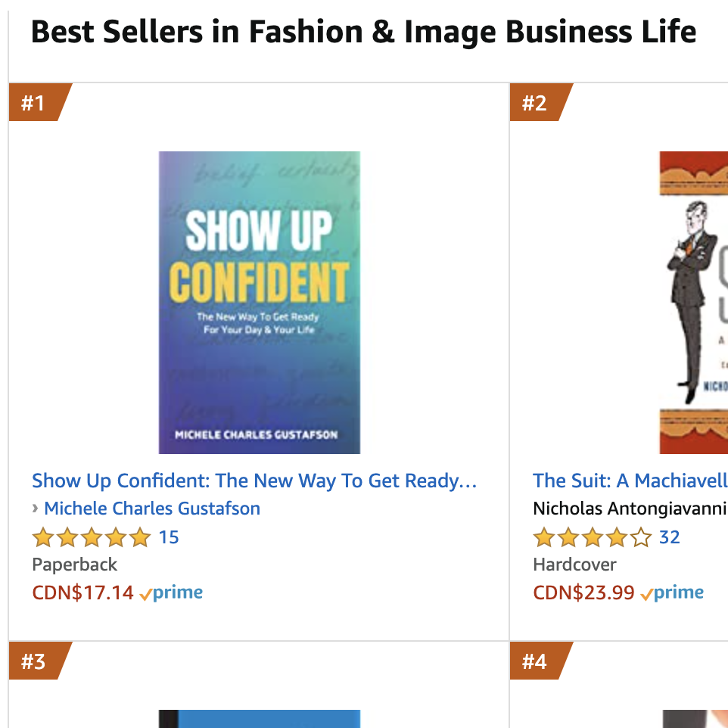Click the CDN$17.14 paperback price
This screenshot has width=728, height=728.
[82, 593]
